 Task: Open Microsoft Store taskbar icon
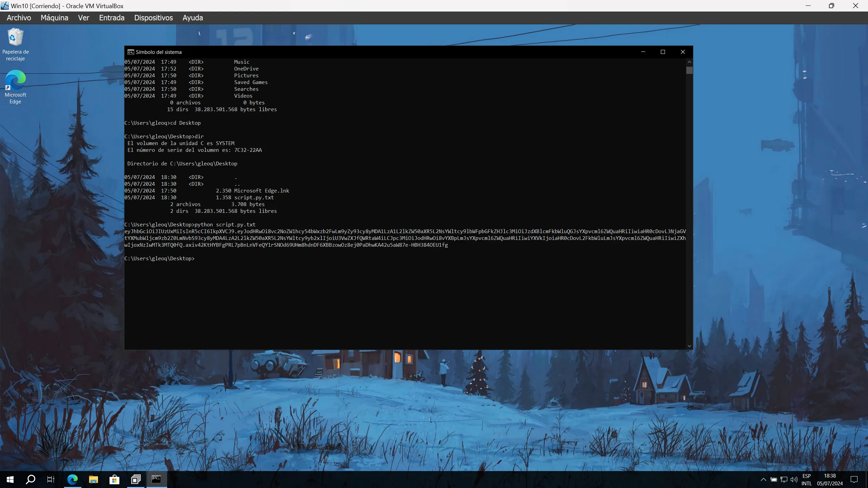point(114,480)
